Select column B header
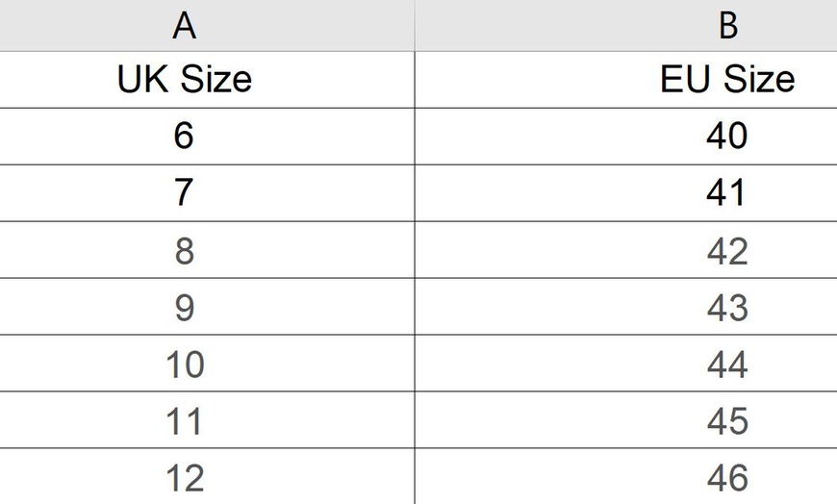837x504 pixels. [x=727, y=26]
